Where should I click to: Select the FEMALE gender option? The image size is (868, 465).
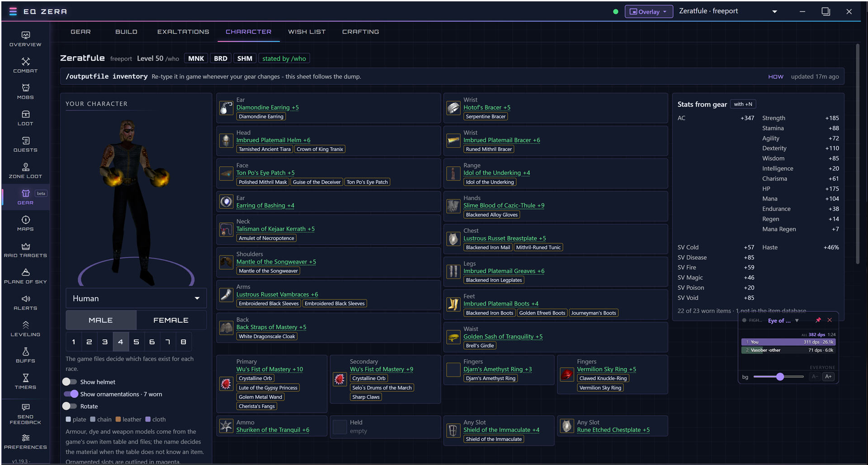click(171, 320)
